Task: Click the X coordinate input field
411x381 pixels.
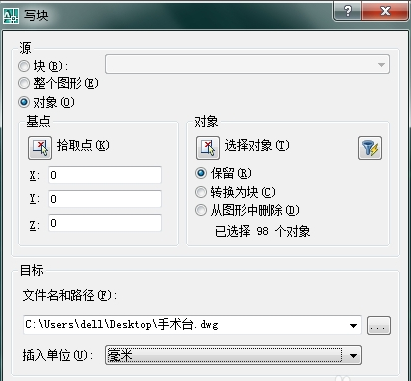Action: (105, 175)
